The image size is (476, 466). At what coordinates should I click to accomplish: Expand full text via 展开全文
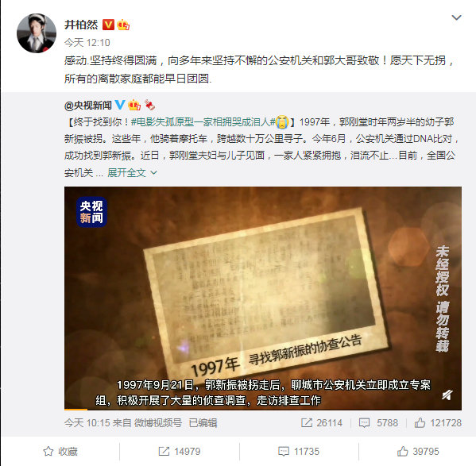[133, 173]
